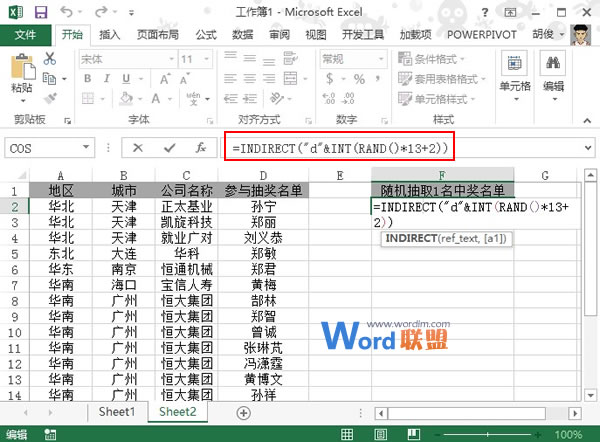The width and height of the screenshot is (600, 442).
Task: Click the Help question mark button
Action: 485,12
